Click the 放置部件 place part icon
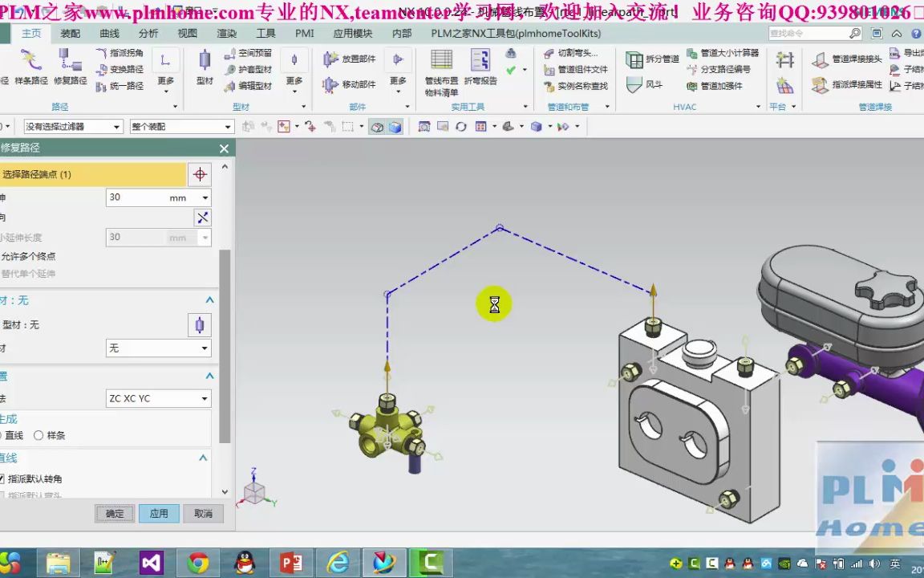 coord(330,59)
